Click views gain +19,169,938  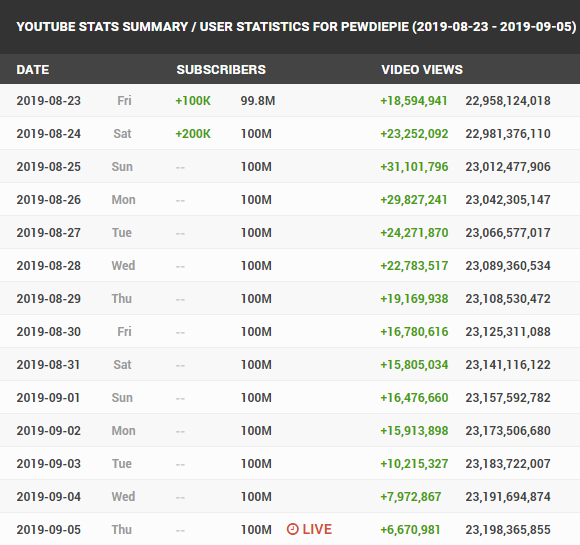coord(414,298)
